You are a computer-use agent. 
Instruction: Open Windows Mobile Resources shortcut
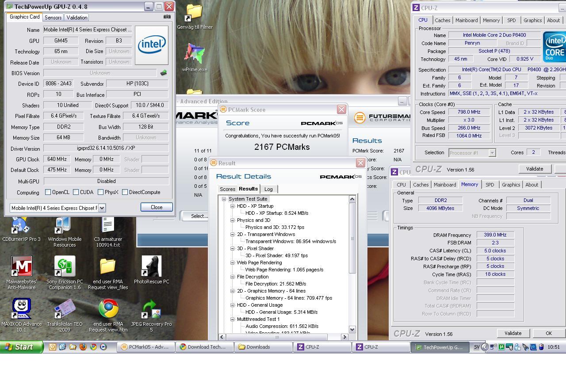65,232
